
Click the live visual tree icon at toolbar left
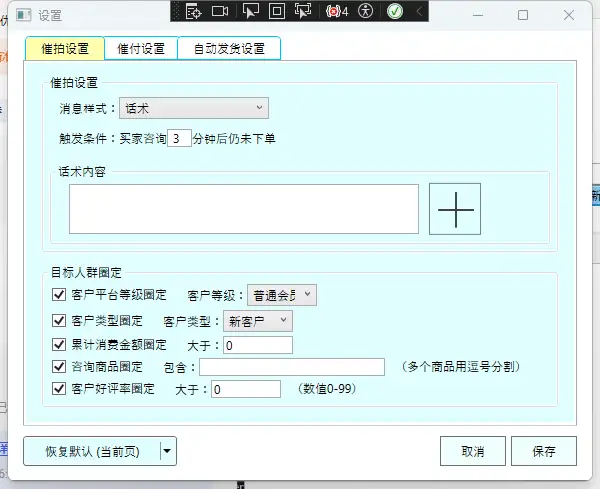(194, 11)
